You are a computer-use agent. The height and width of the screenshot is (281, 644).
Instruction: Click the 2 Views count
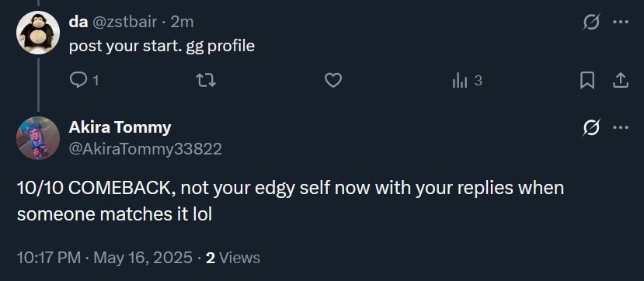click(233, 258)
